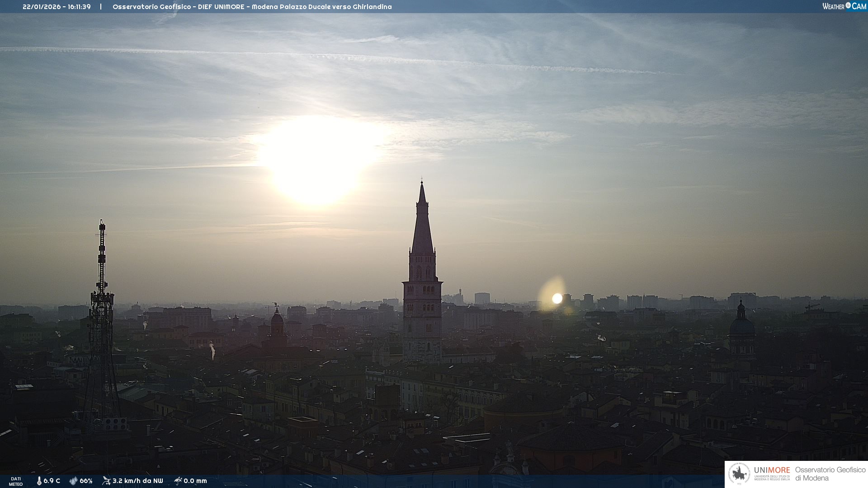Click the UNIMORE logo text
Image resolution: width=868 pixels, height=488 pixels.
(x=772, y=470)
